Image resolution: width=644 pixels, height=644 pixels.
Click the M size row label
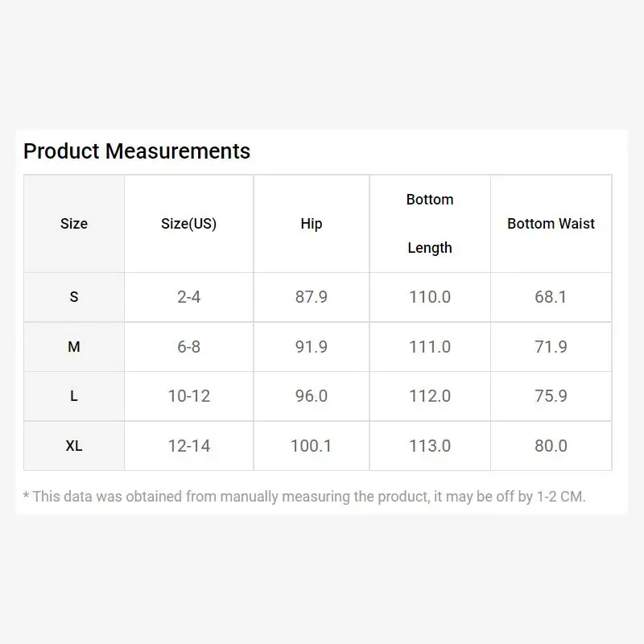tap(74, 347)
